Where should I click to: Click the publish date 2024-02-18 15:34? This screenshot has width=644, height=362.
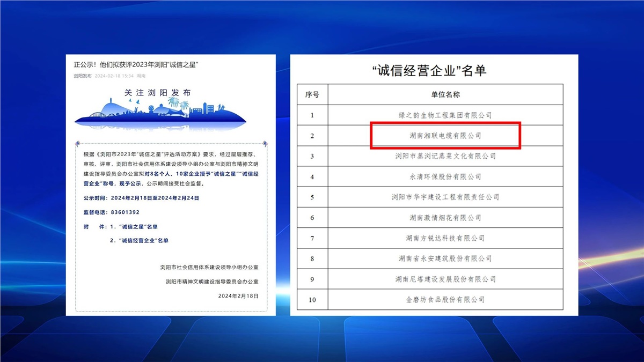[114, 76]
